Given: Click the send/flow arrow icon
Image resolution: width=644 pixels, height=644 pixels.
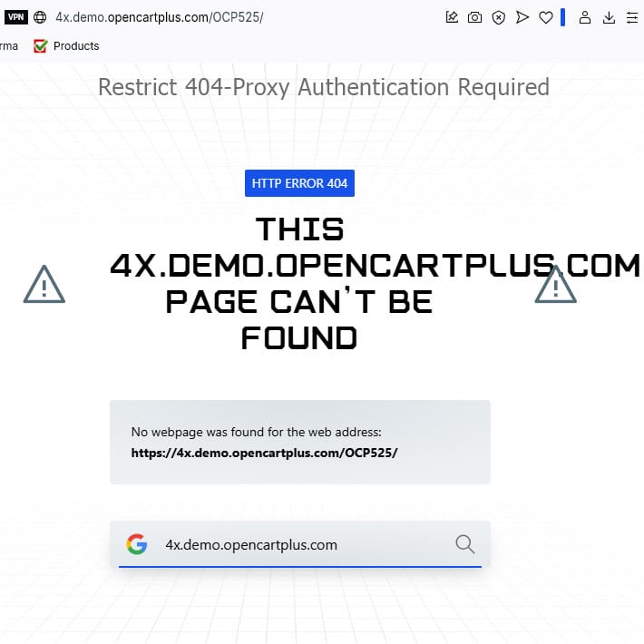Looking at the screenshot, I should [x=522, y=17].
